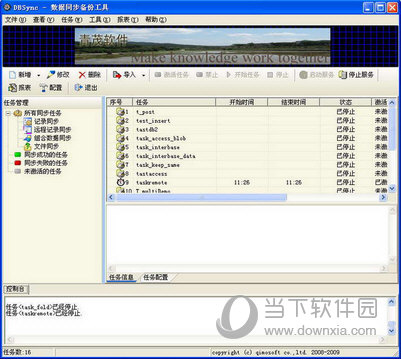
Task: Click the 停止服务 toolbar button
Action: pos(356,75)
